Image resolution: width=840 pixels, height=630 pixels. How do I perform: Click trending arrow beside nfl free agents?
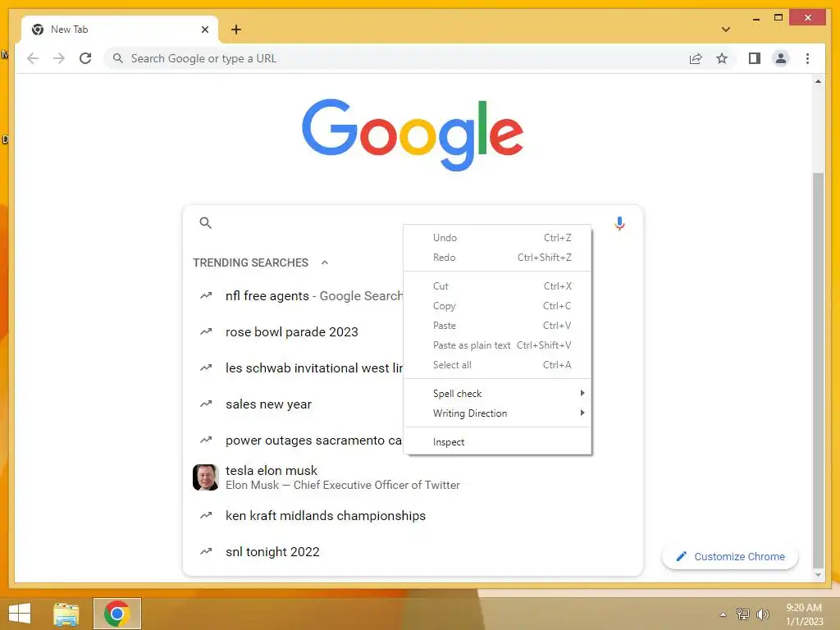tap(206, 295)
